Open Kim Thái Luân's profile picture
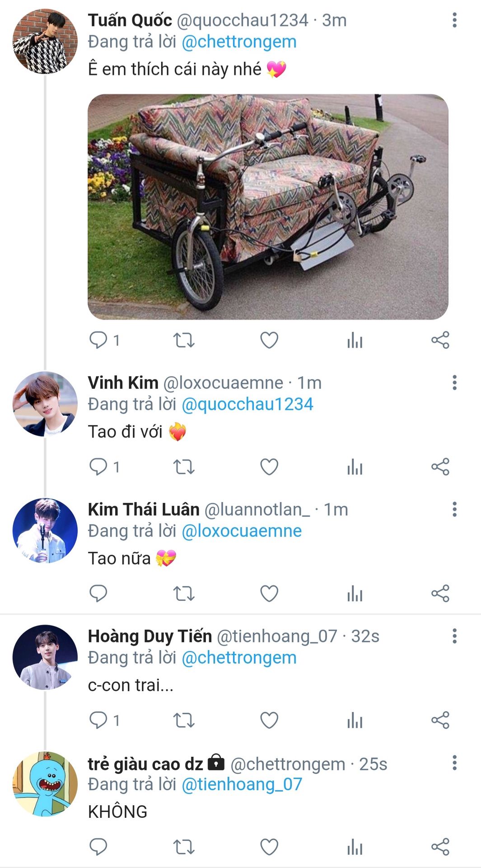The image size is (481, 868). (x=45, y=531)
